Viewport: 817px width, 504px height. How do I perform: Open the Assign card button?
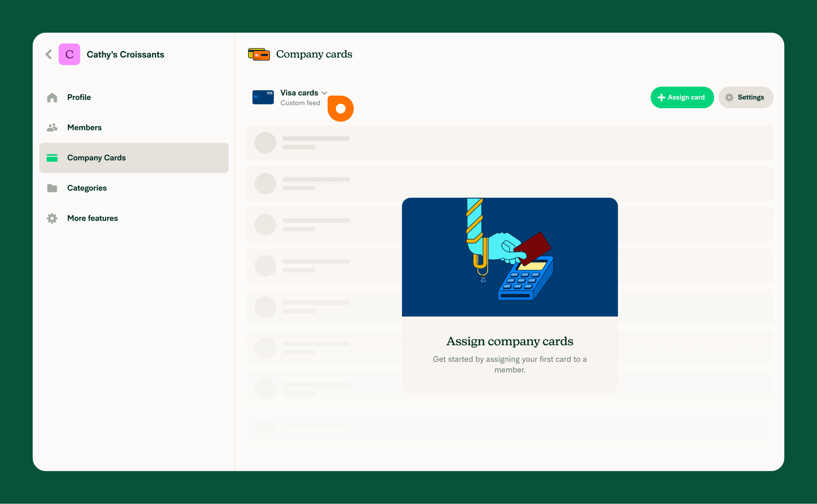click(x=682, y=98)
